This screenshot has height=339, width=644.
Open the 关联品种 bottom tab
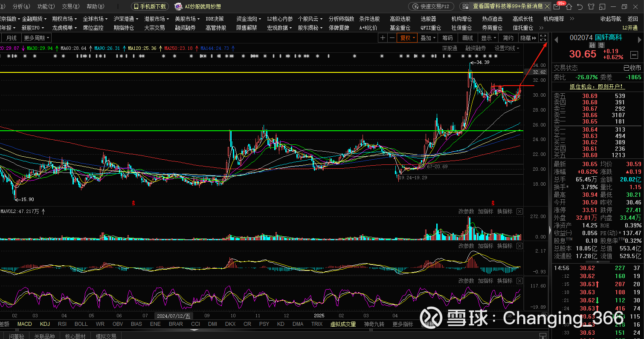tap(44, 336)
